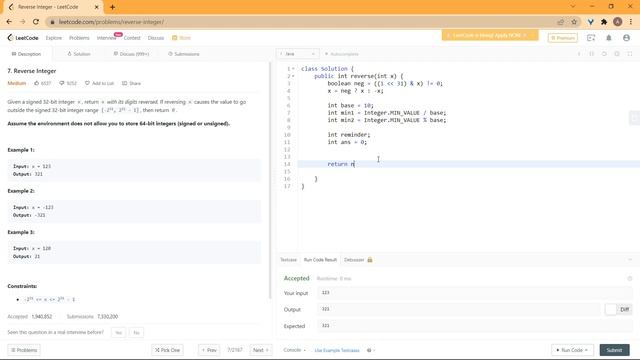Viewport: 640px width, 360px height.
Task: Reset code to default with refresh icon
Action: click(x=604, y=54)
